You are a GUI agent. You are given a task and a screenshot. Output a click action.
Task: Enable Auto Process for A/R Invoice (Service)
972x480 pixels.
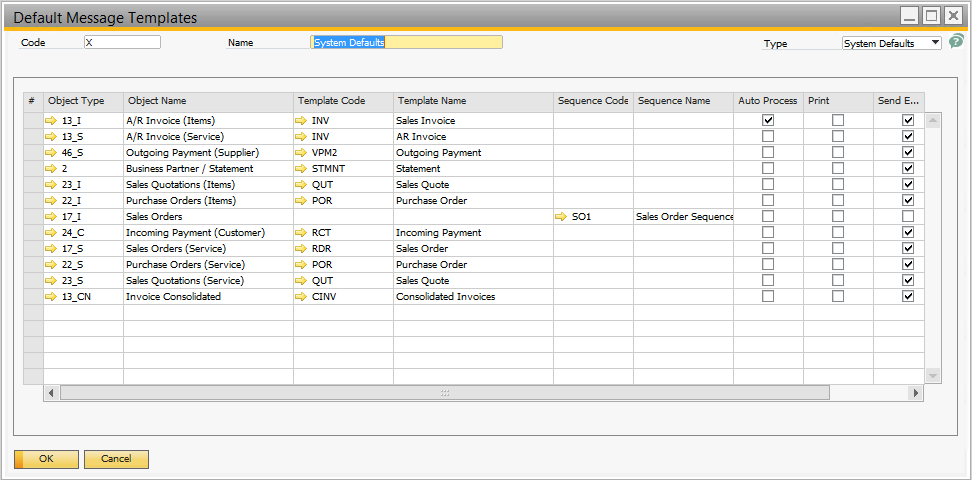coord(768,136)
